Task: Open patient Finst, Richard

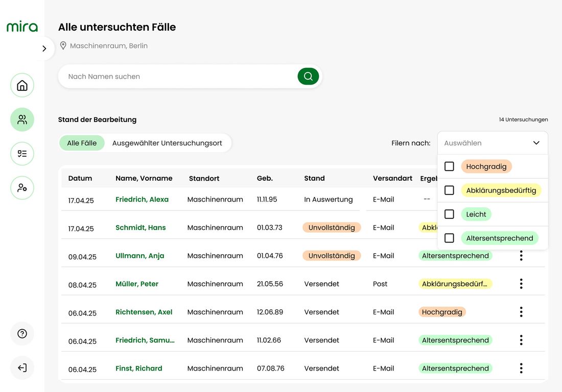Action: click(138, 369)
